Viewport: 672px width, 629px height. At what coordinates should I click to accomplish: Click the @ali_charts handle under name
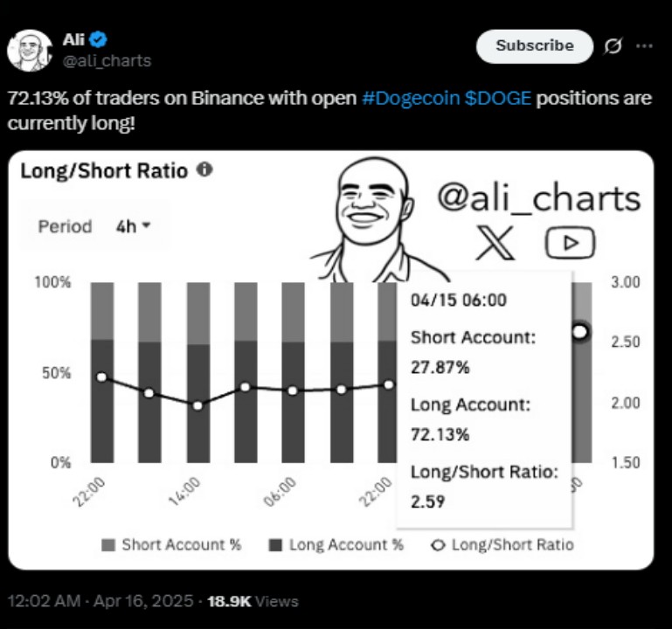point(107,61)
